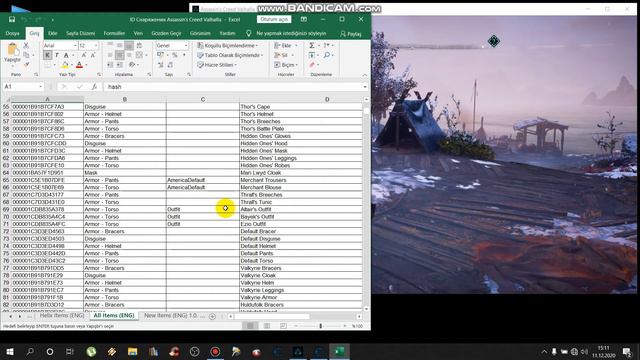Switch to the Sayfa Düzeni tab
640x360 pixels.
(x=80, y=33)
